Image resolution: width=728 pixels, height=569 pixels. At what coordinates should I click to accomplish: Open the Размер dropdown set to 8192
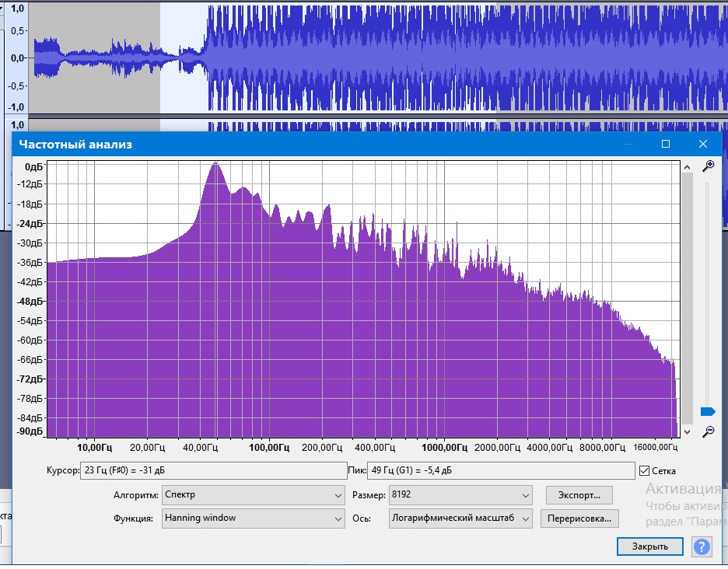click(x=460, y=495)
